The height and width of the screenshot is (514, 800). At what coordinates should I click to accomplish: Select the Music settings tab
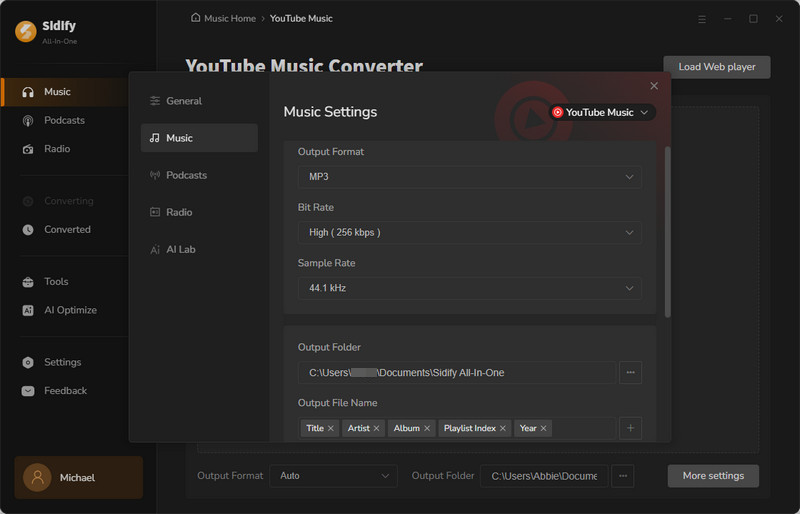[x=199, y=138]
